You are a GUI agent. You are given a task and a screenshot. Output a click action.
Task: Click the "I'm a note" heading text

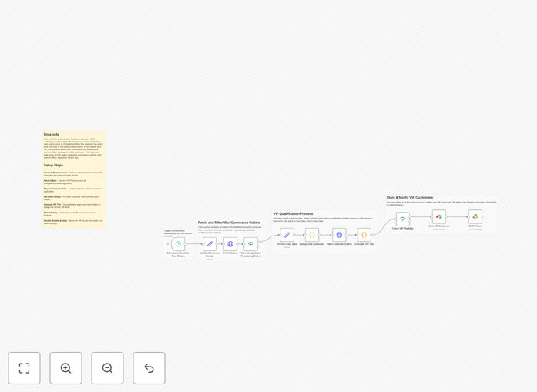tap(52, 135)
